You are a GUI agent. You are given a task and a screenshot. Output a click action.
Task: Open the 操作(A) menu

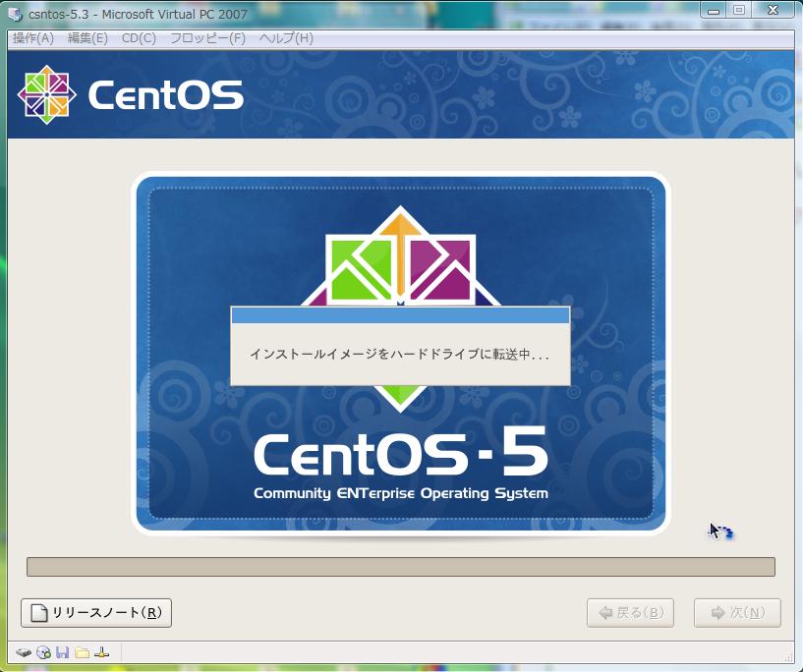33,38
